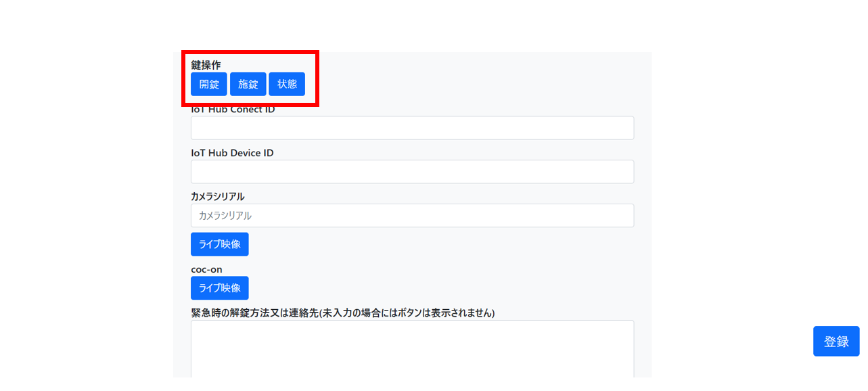Click the 施錠 lock button
The width and height of the screenshot is (868, 391).
248,84
